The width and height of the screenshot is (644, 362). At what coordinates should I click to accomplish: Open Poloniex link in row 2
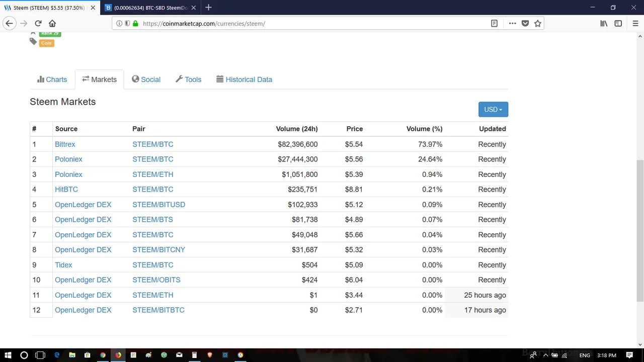68,159
